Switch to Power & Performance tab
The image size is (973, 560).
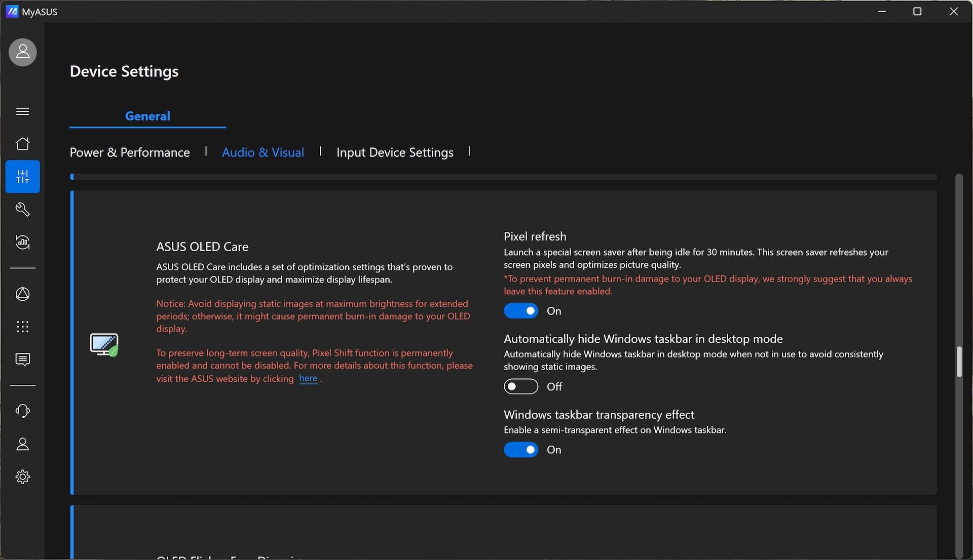pyautogui.click(x=130, y=151)
